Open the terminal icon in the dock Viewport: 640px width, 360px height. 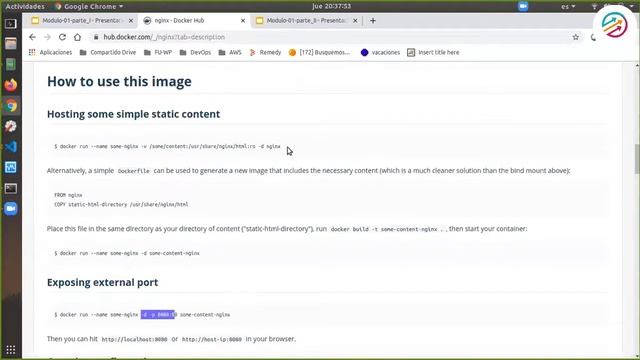[11, 188]
